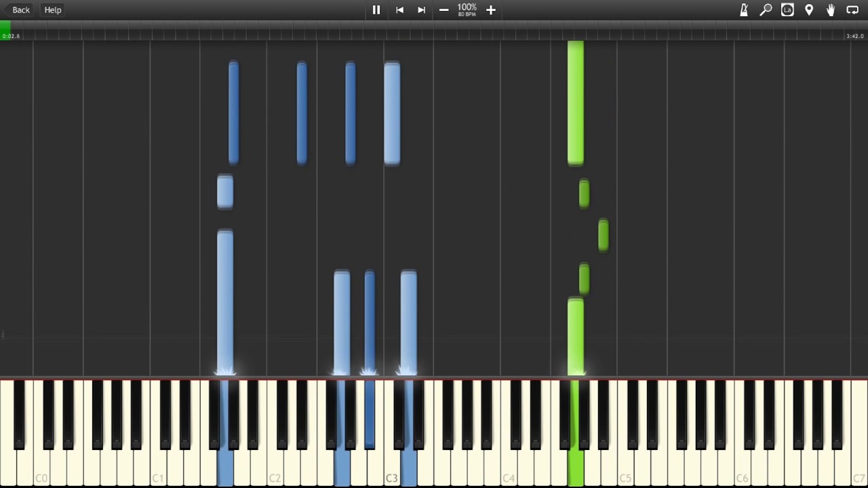Decrease tempo with the minus button
This screenshot has width=868, height=488.
[443, 9]
